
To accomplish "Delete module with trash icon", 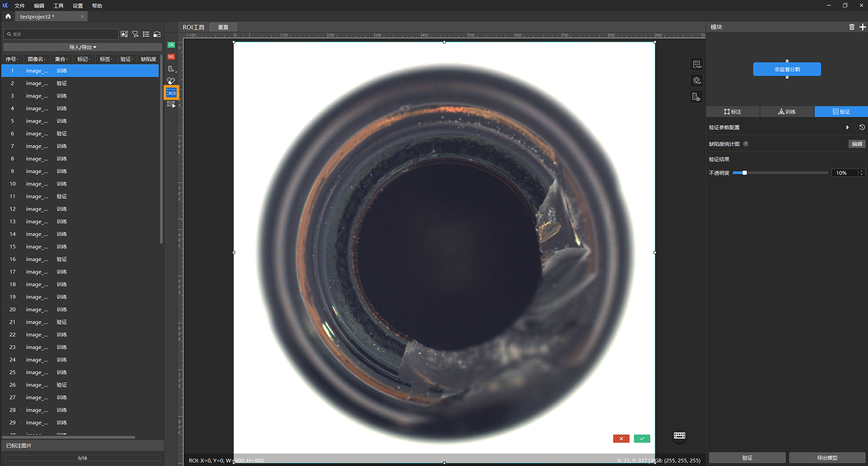I will pos(851,27).
